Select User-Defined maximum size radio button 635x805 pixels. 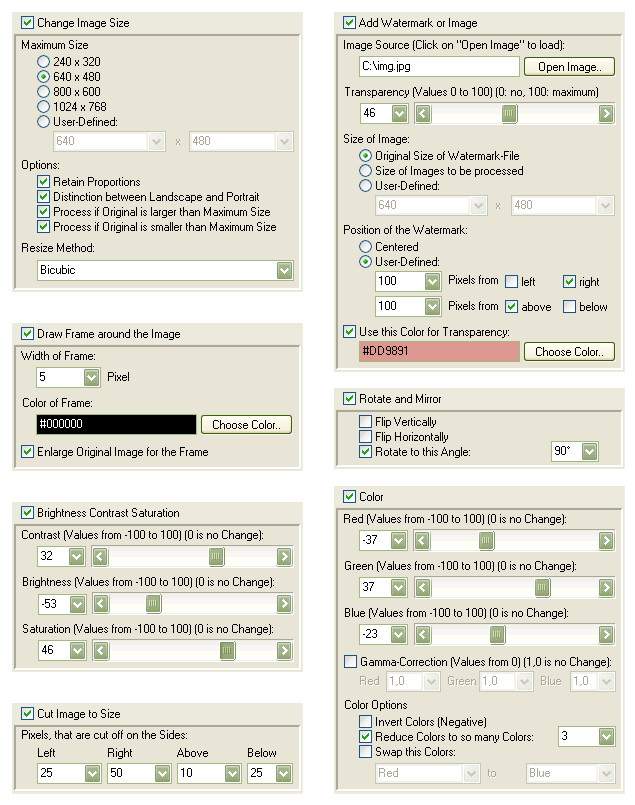[44, 122]
